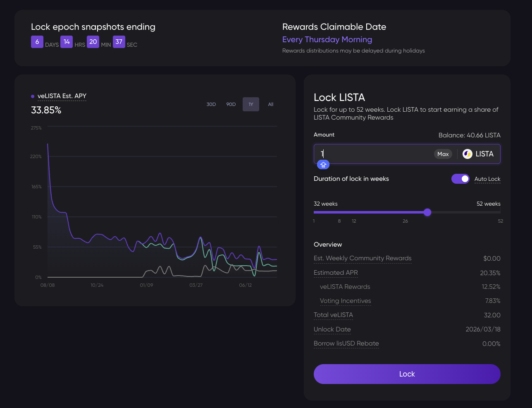Set slider to the 52 week mark
This screenshot has height=408, width=532.
pos(500,212)
